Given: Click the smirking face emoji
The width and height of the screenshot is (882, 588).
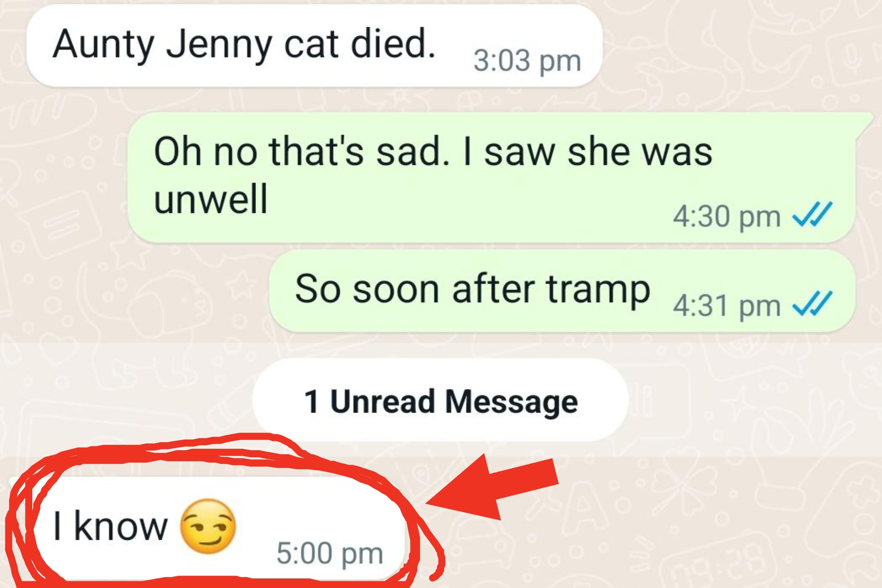Looking at the screenshot, I should click(x=208, y=526).
